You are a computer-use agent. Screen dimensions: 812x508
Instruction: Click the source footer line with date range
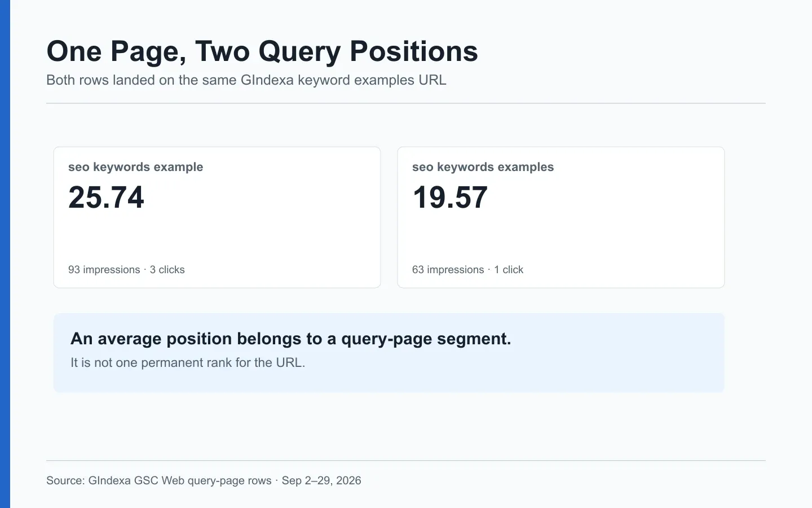click(x=204, y=481)
